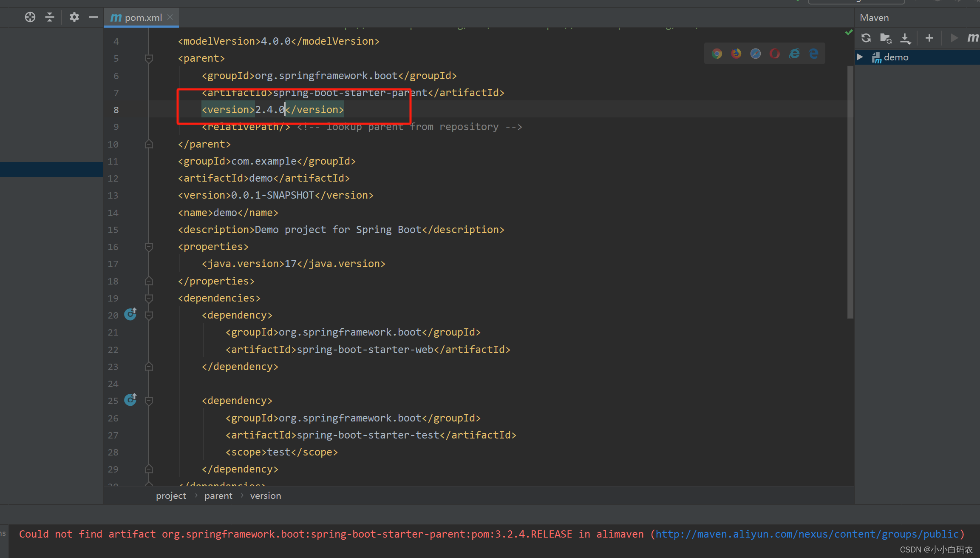The image size is (980, 558).
Task: Add Maven project with plus icon
Action: [929, 38]
